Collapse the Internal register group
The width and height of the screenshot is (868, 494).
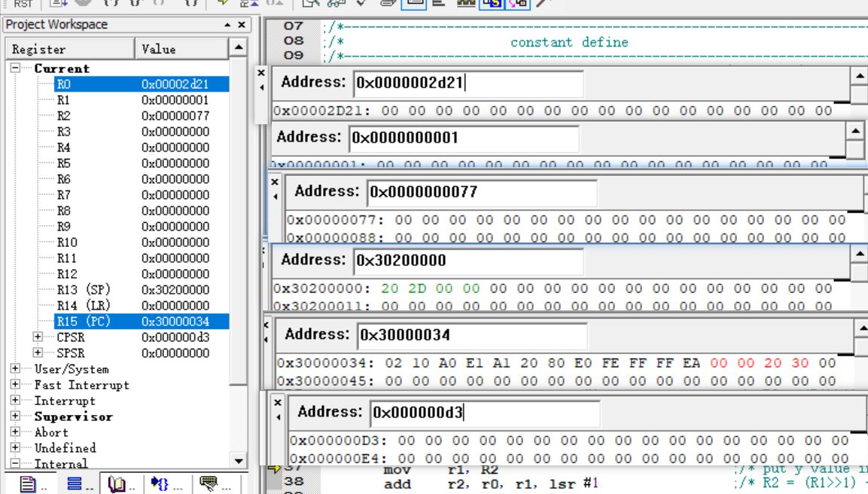(x=16, y=463)
